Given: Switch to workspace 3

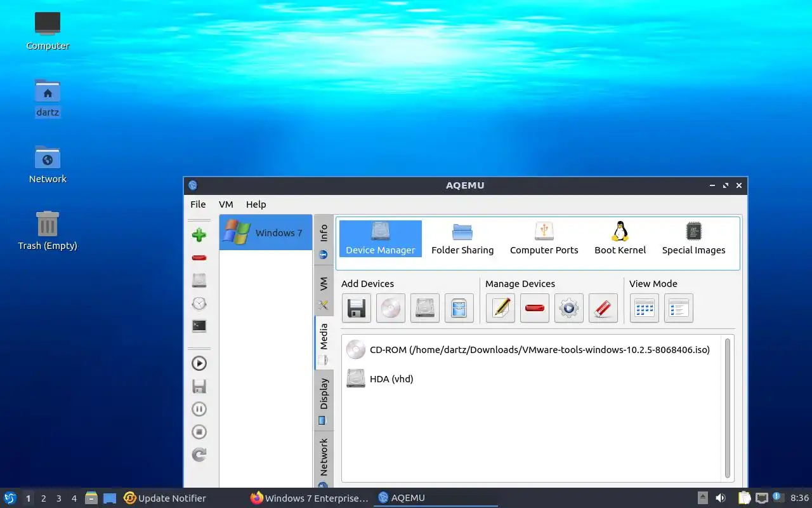Looking at the screenshot, I should point(58,498).
